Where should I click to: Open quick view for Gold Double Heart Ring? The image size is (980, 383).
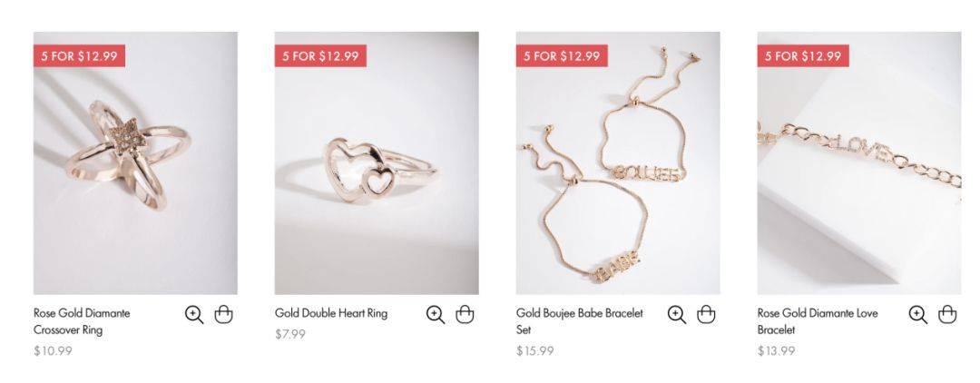(436, 314)
